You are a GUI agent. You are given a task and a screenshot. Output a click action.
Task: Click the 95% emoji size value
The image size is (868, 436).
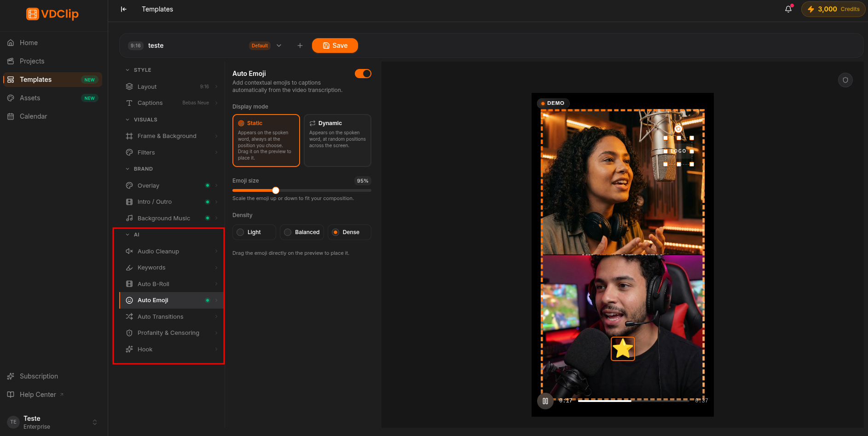pyautogui.click(x=363, y=181)
